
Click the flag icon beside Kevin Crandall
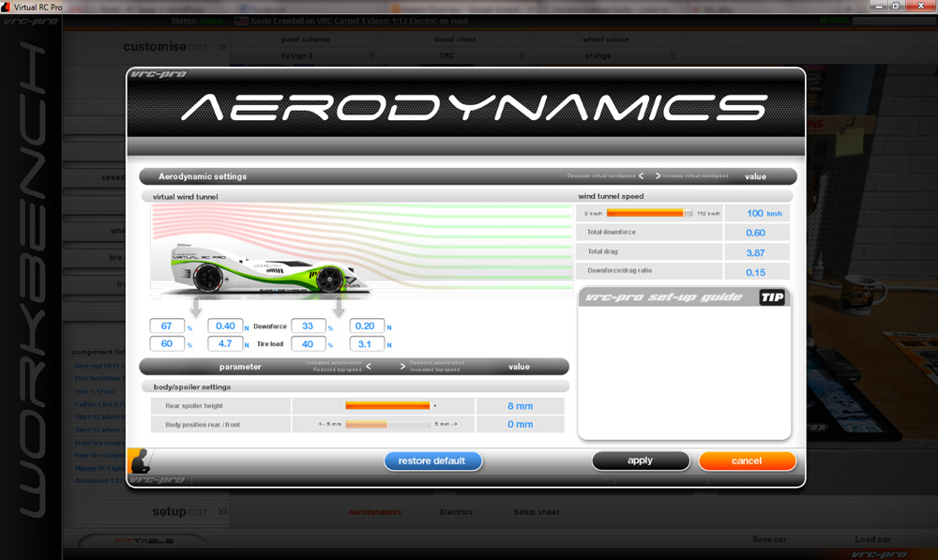[x=241, y=21]
